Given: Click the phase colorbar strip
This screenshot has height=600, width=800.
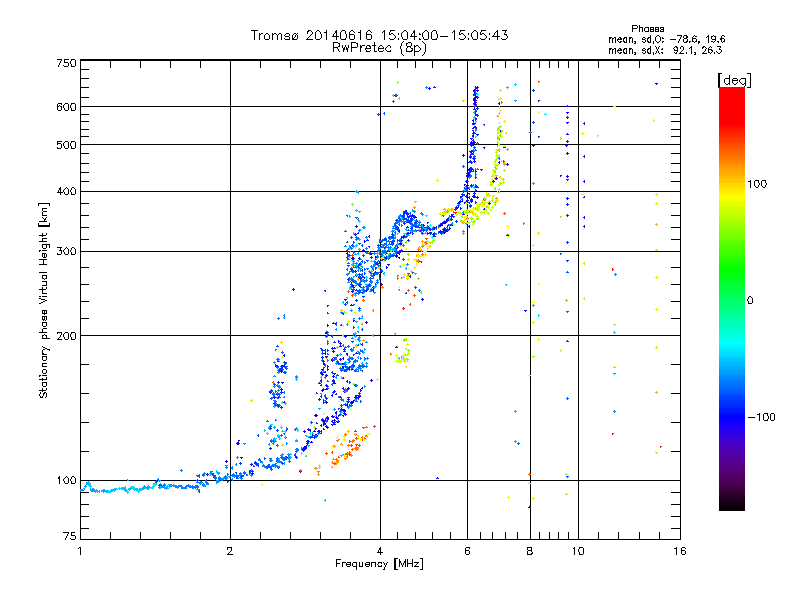Looking at the screenshot, I should pyautogui.click(x=732, y=299).
